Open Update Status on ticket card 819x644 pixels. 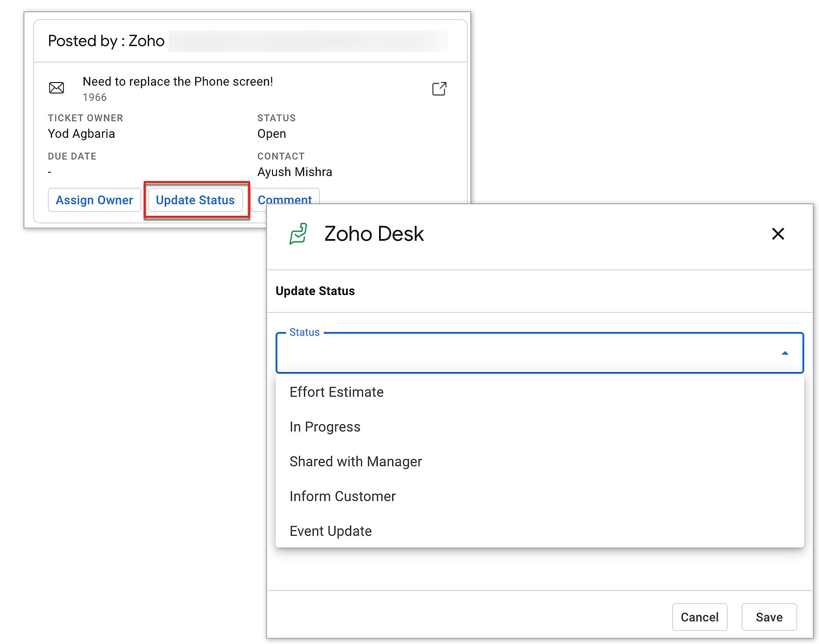195,200
